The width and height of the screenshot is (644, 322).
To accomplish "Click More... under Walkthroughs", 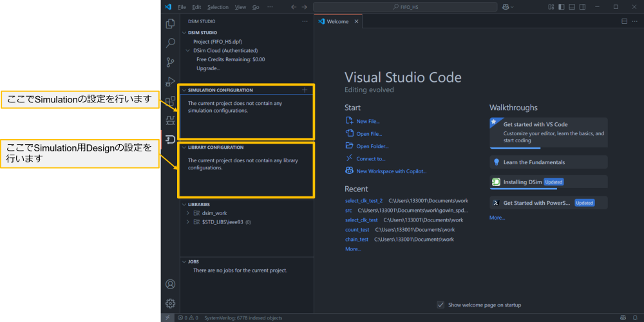I will point(497,218).
